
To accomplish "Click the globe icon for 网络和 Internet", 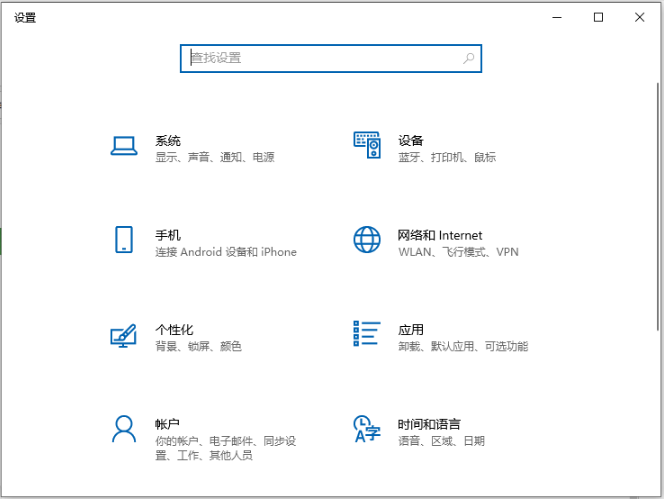I will click(x=367, y=240).
